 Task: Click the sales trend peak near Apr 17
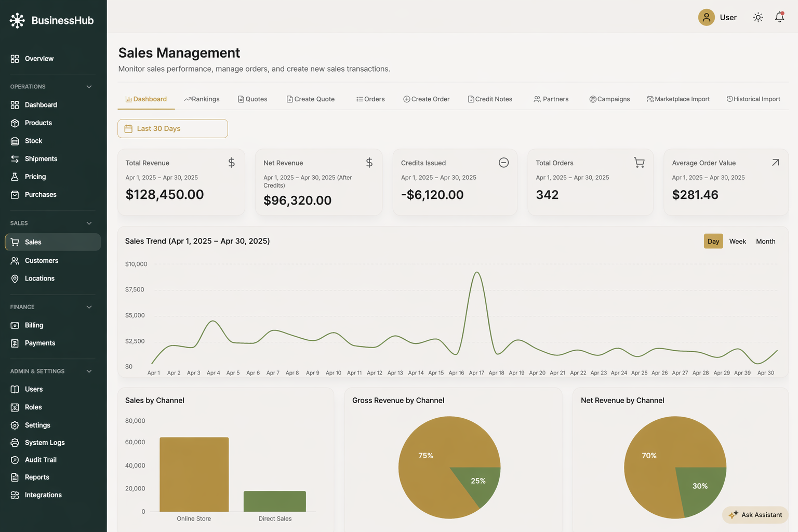(477, 272)
